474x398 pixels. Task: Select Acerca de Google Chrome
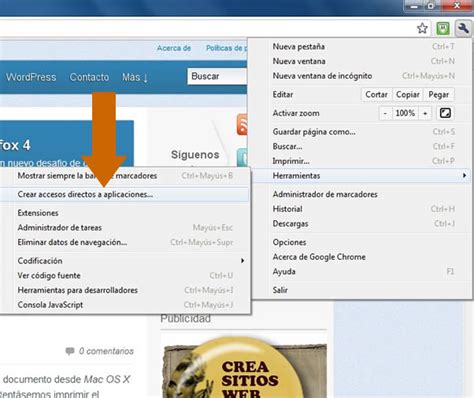[362, 257]
